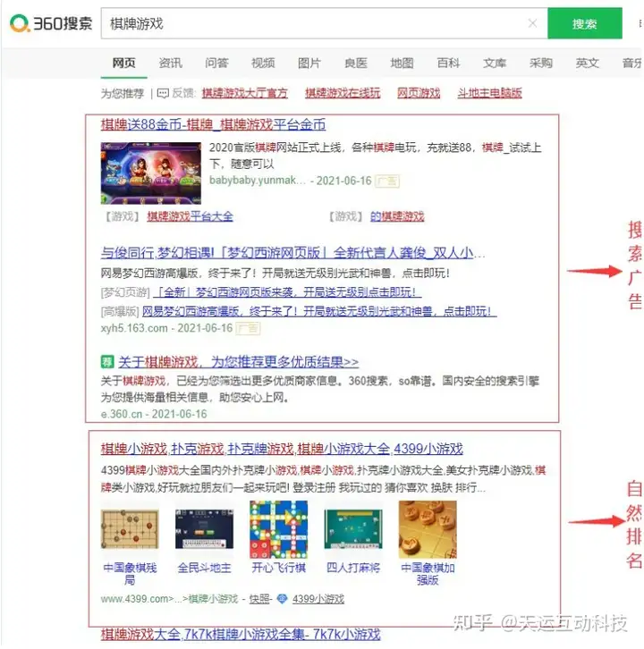Open the 文库 tab

[x=495, y=63]
